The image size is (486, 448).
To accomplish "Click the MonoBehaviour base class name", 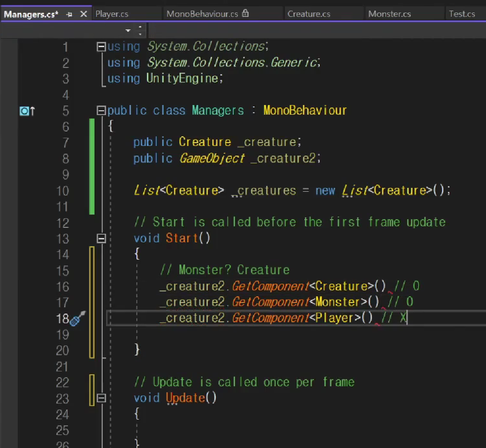I will 305,111.
